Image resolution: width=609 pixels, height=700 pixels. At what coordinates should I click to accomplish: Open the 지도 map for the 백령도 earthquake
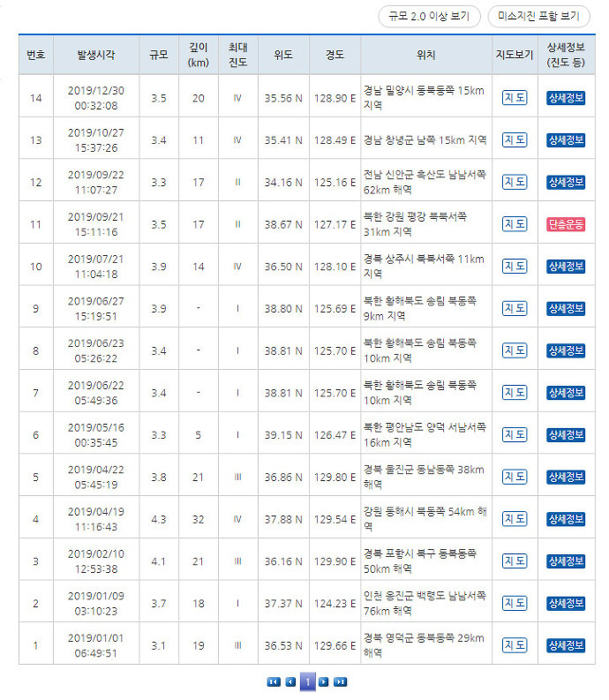point(515,603)
